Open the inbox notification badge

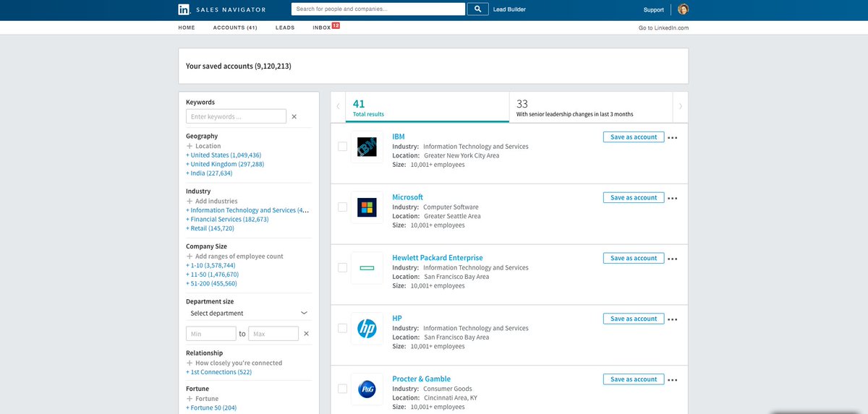point(336,26)
